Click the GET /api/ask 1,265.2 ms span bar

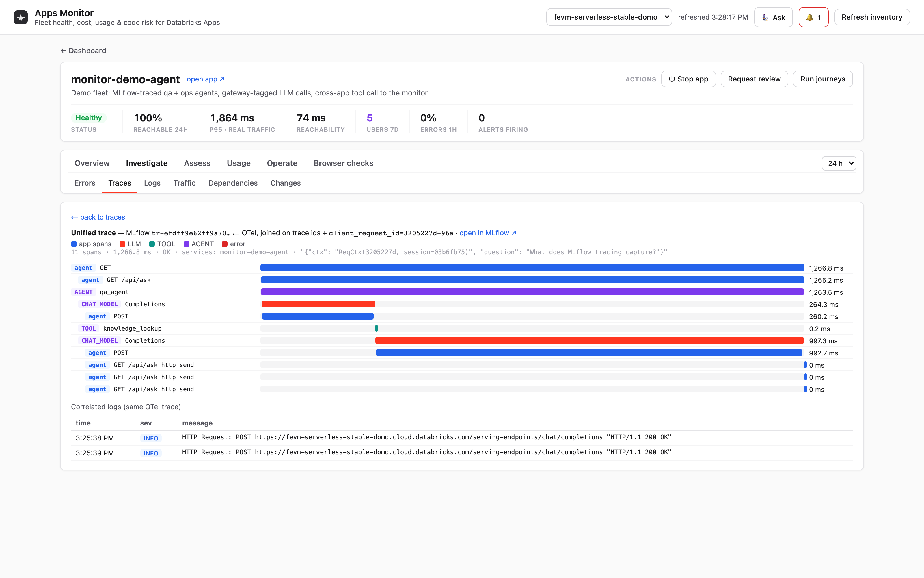coord(532,280)
